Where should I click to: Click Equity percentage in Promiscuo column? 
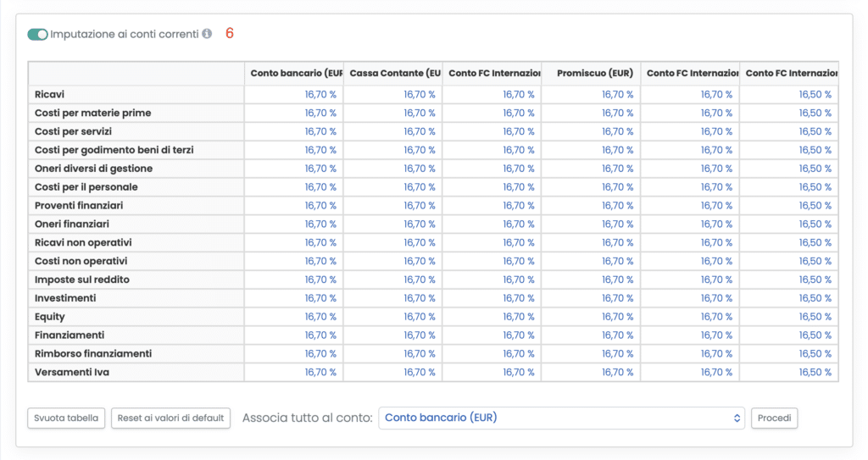(x=618, y=317)
